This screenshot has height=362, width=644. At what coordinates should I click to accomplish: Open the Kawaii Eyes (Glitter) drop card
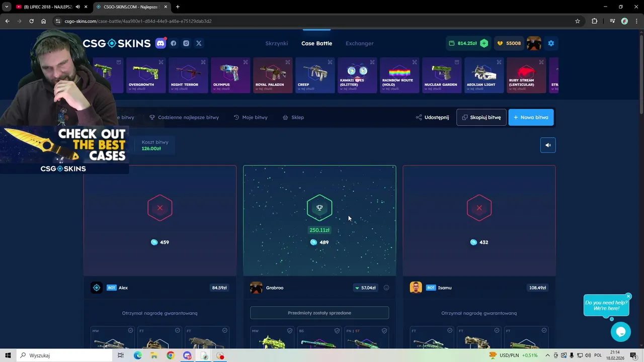357,75
